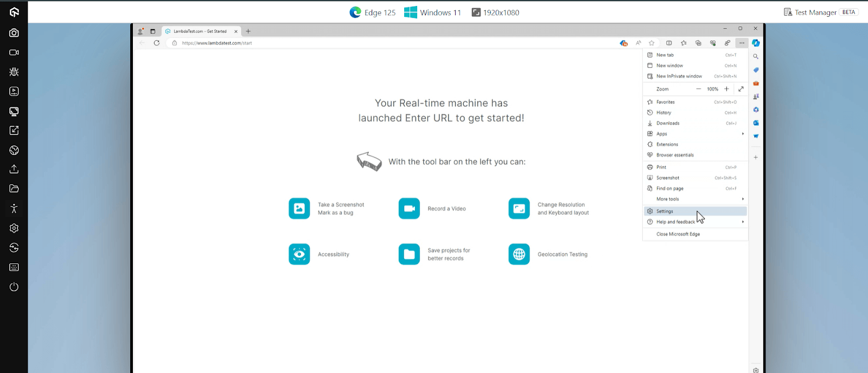Open the Outlook icon in Edge sidebar

tap(756, 123)
